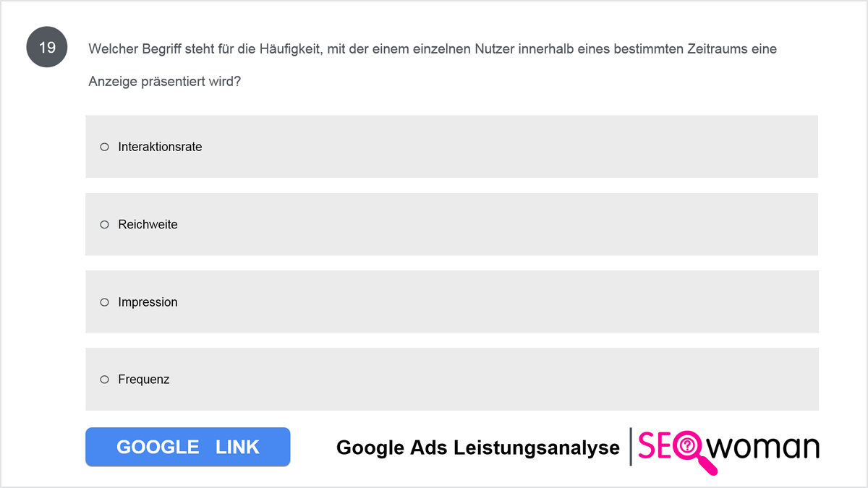Click the Interaktionsrate answer label text

pos(160,147)
